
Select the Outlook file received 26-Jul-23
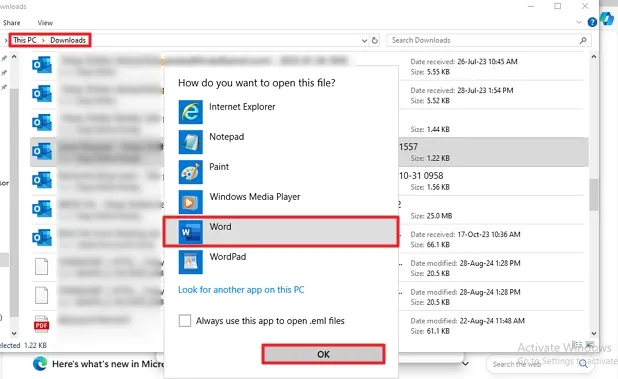pyautogui.click(x=42, y=65)
